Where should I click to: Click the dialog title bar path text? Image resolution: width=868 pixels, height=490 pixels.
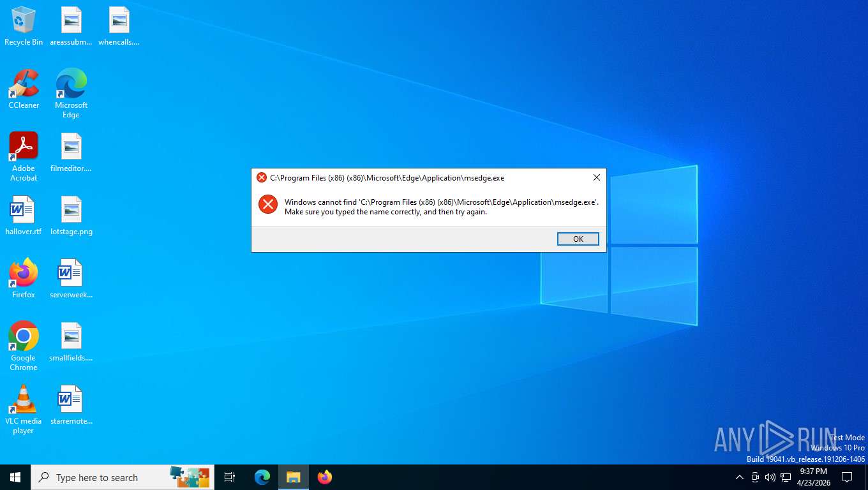tap(387, 178)
